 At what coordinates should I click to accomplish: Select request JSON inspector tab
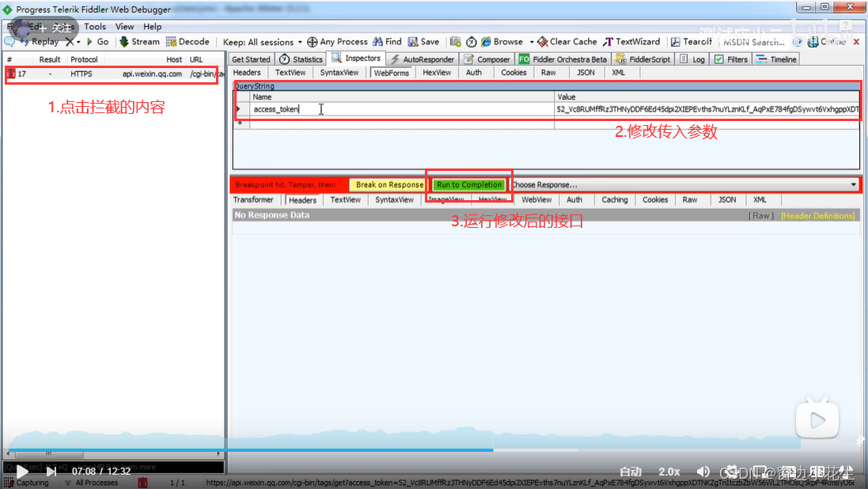586,73
